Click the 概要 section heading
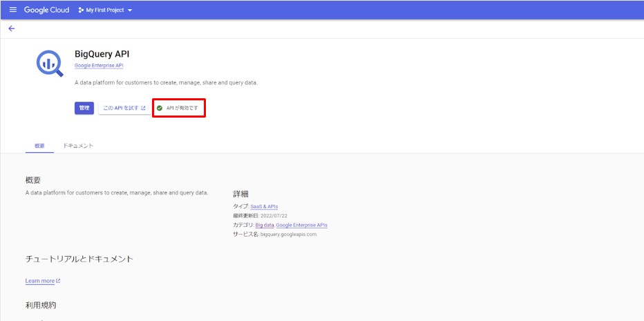The image size is (644, 321). [33, 180]
